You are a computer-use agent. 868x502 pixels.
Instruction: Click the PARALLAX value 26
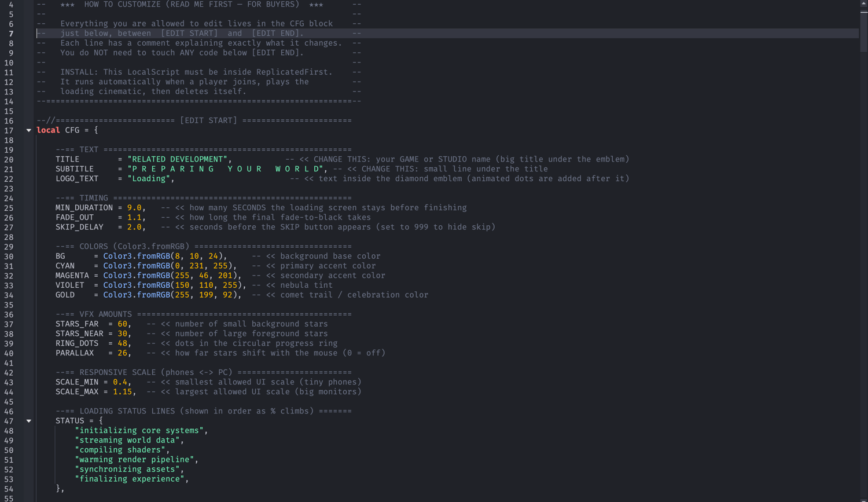pyautogui.click(x=122, y=353)
